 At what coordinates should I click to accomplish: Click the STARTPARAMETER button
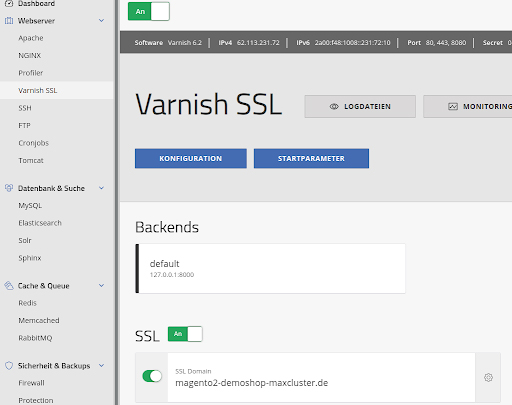[x=311, y=158]
